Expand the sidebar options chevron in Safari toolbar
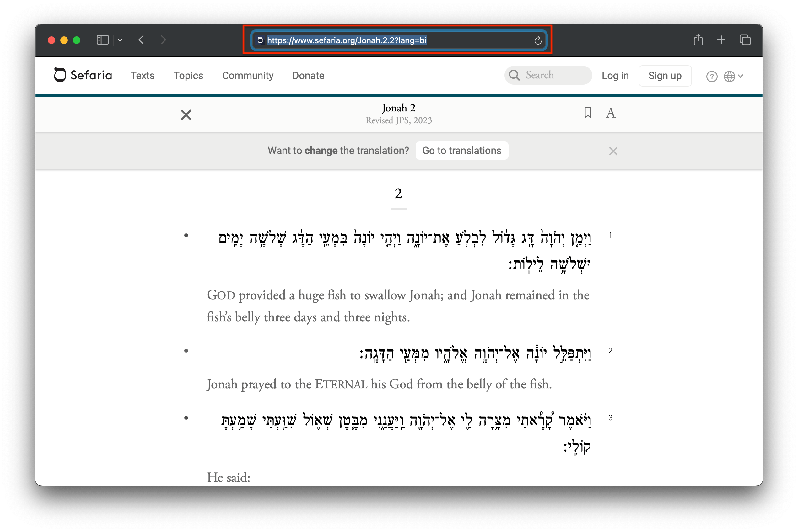Image resolution: width=798 pixels, height=532 pixels. (x=120, y=40)
